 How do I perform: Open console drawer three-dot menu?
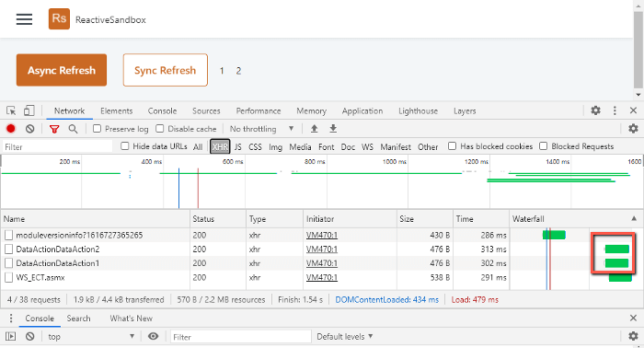coord(11,319)
